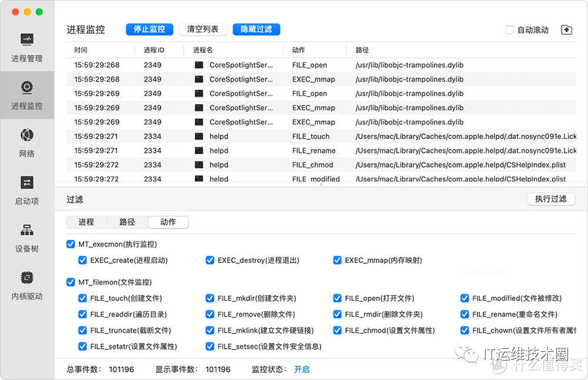
Task: Click the 停止监控 button
Action: 149,29
